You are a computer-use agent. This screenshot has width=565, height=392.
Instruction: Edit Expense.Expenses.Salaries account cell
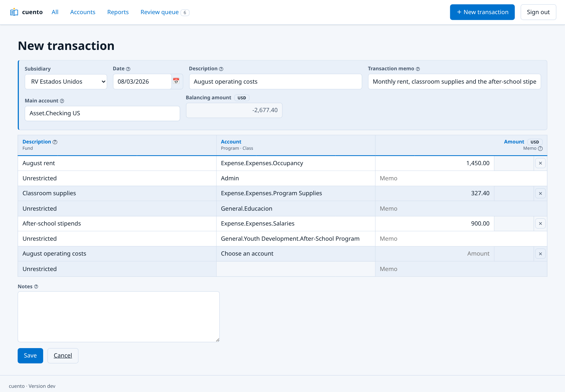[296, 224]
